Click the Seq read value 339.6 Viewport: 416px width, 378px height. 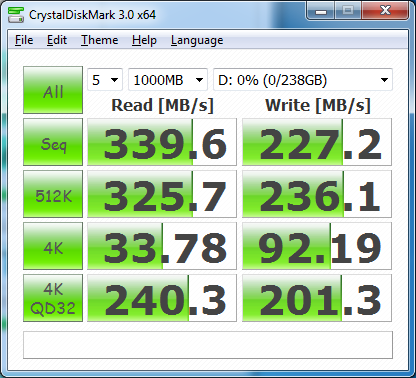pos(162,142)
